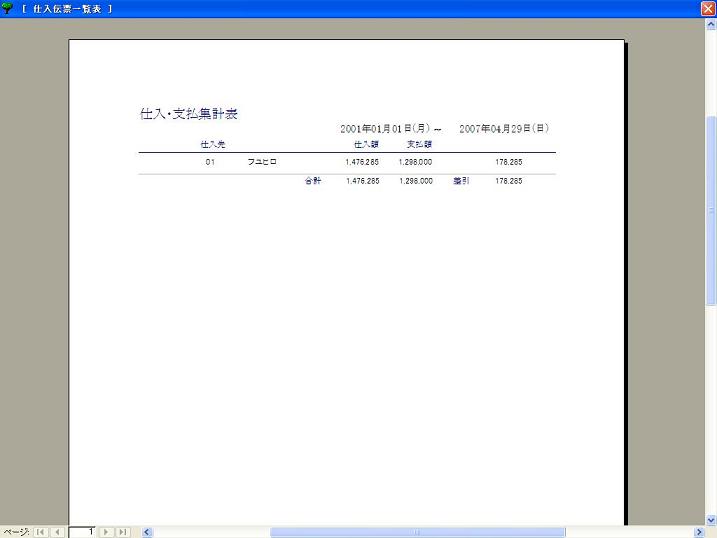Screen dimensions: 717x538
Task: Advance to the next report page
Action: click(106, 532)
